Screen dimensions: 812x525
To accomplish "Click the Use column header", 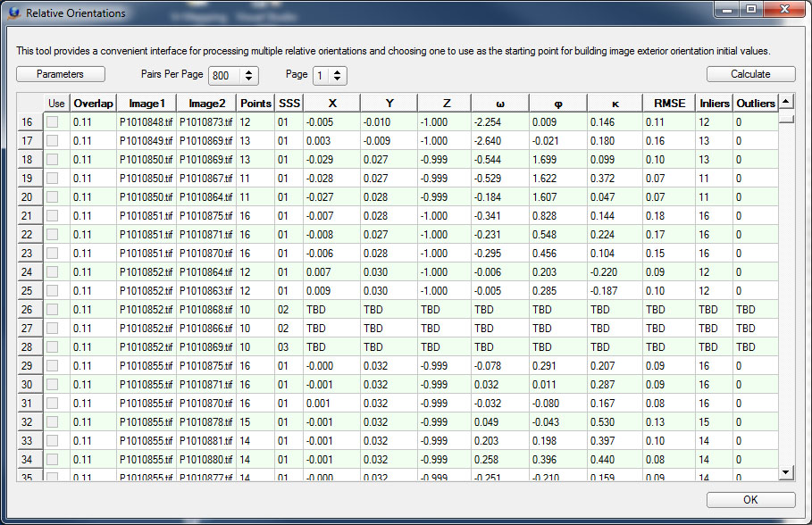I will (56, 104).
